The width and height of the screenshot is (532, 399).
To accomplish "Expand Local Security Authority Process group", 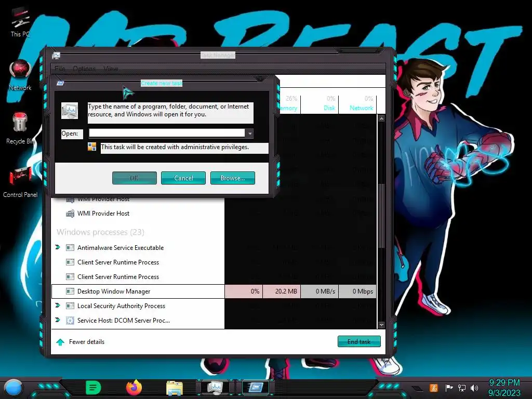I will (58, 305).
